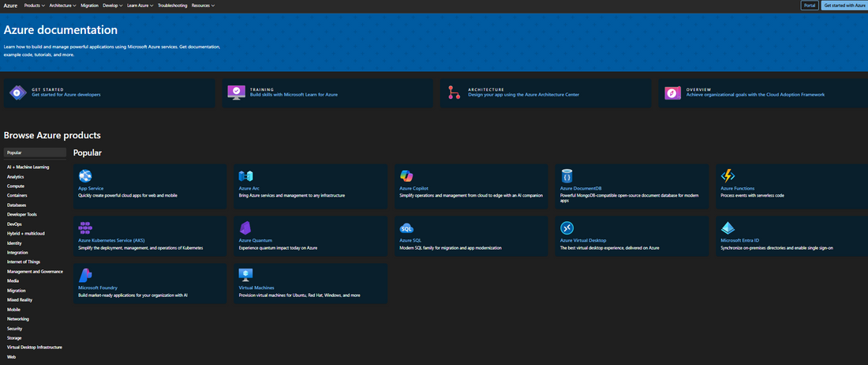Image resolution: width=868 pixels, height=365 pixels.
Task: Select the Analytics category
Action: (x=16, y=177)
